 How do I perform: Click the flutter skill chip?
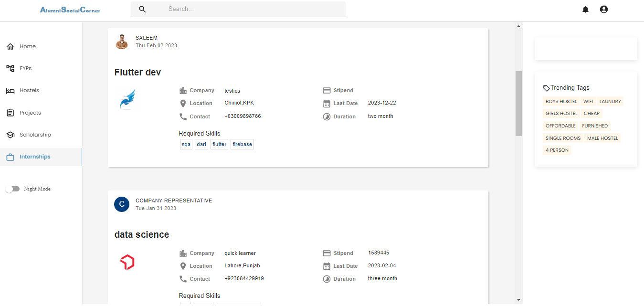(220, 144)
